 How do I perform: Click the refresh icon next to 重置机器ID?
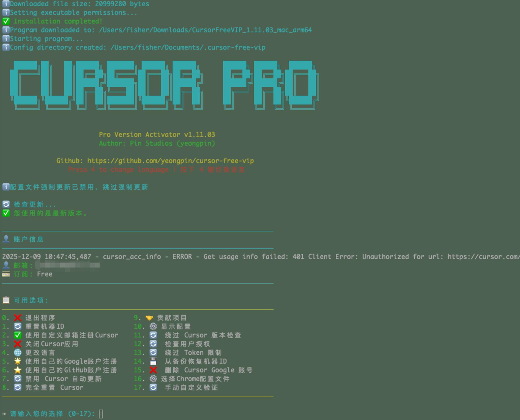pyautogui.click(x=18, y=327)
